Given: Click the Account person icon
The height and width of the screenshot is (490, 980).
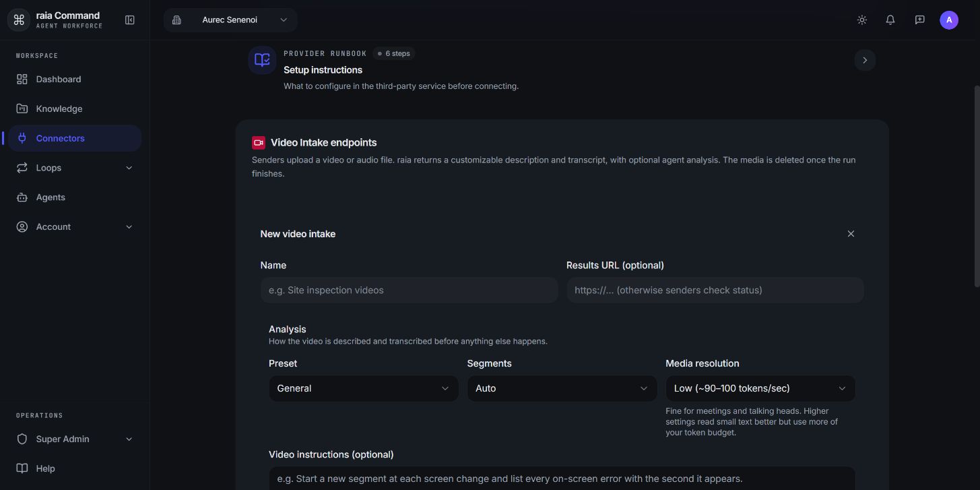Looking at the screenshot, I should (22, 227).
